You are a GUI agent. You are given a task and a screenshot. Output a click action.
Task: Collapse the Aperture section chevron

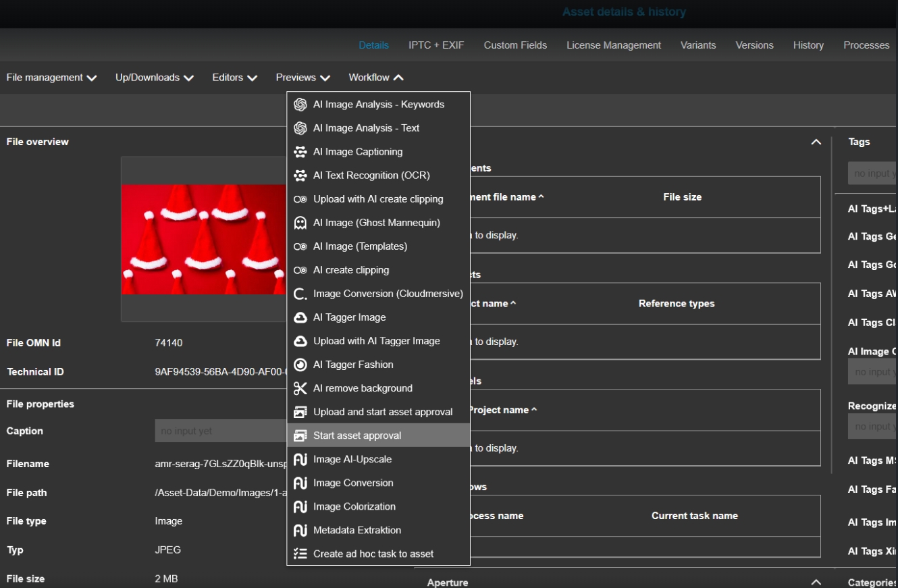click(x=816, y=582)
